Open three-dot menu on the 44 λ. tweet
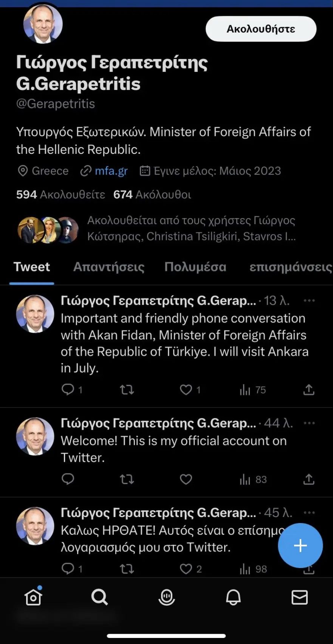Viewport: 333px width, 644px height. [x=309, y=423]
